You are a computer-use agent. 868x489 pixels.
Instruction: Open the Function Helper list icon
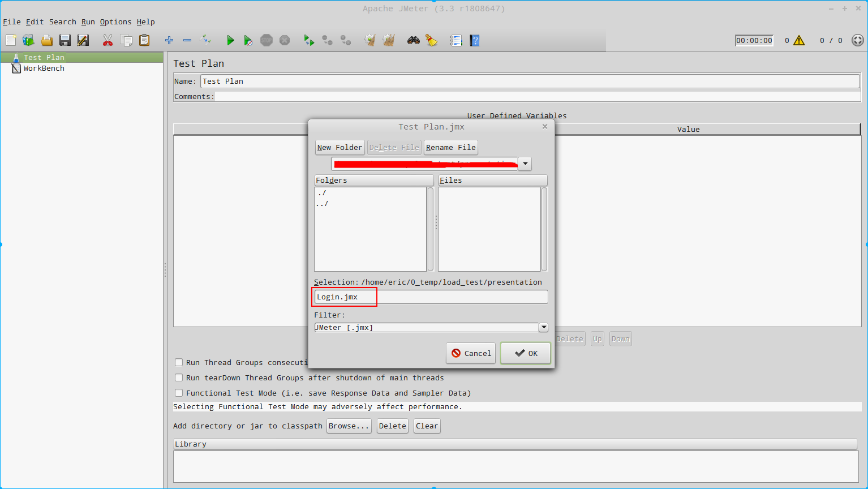coord(456,40)
